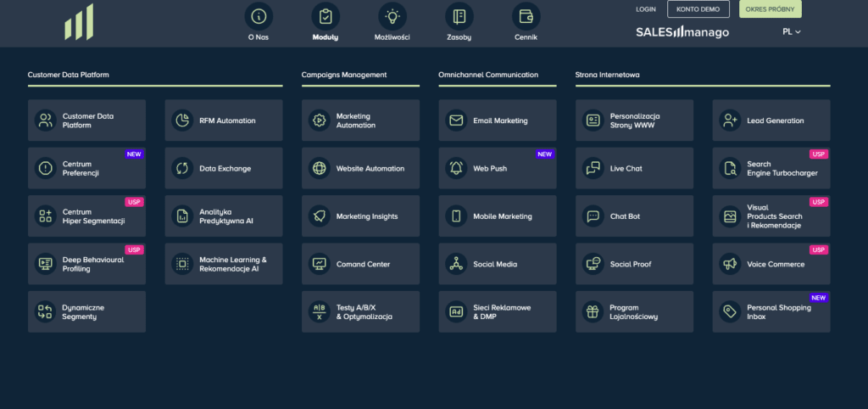Click the Data Exchange sync icon

pos(182,169)
